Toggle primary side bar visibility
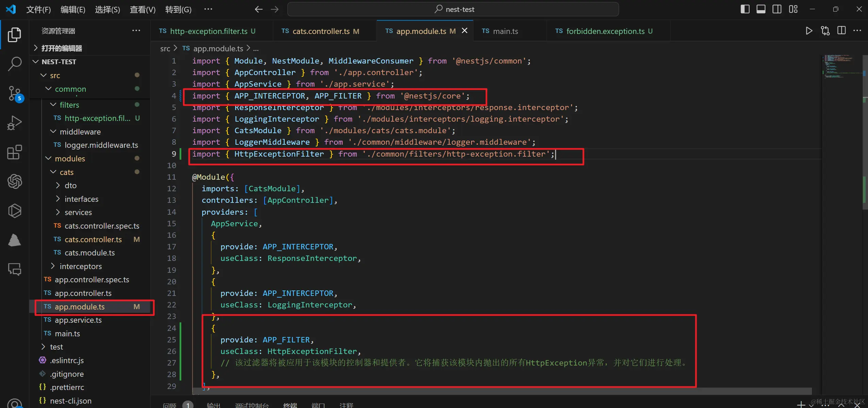This screenshot has width=868, height=408. point(745,9)
